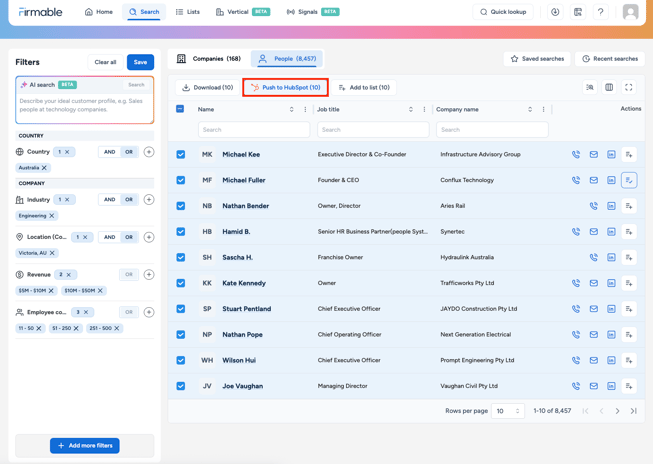The image size is (653, 464).
Task: Uncheck Joe Vaughan row checkbox
Action: (x=181, y=386)
